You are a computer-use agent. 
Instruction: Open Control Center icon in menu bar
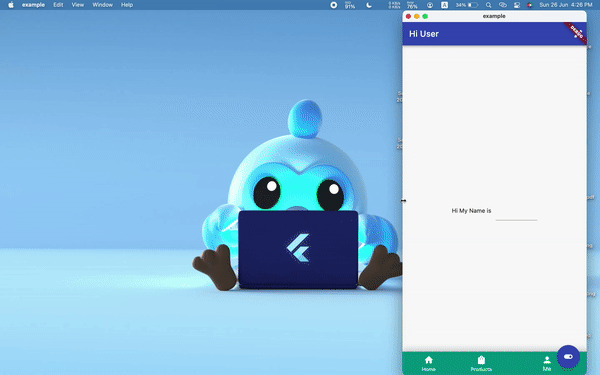[517, 5]
